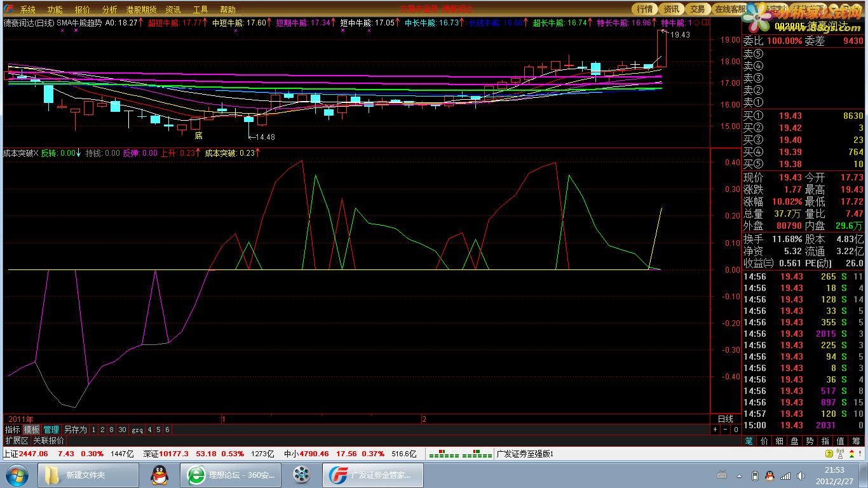Click the 买① bid price row 19.43
The height and width of the screenshot is (488, 868).
[803, 116]
